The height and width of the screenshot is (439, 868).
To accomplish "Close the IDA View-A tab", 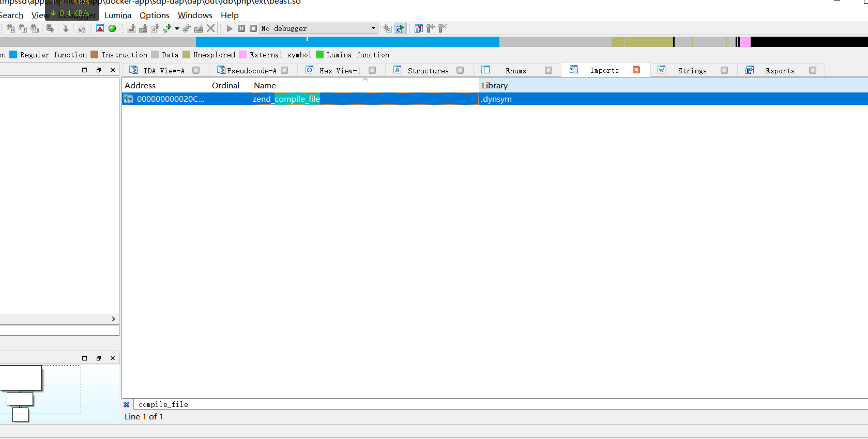I will coord(196,70).
